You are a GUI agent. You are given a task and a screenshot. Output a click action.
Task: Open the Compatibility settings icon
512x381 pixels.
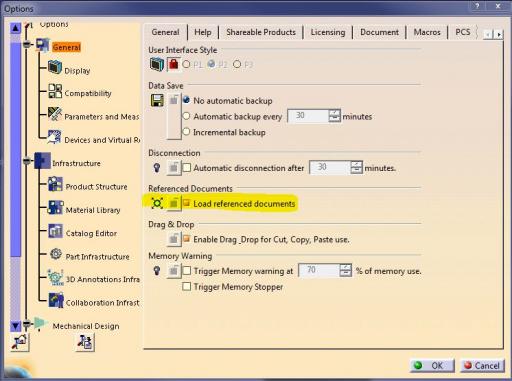pyautogui.click(x=55, y=91)
